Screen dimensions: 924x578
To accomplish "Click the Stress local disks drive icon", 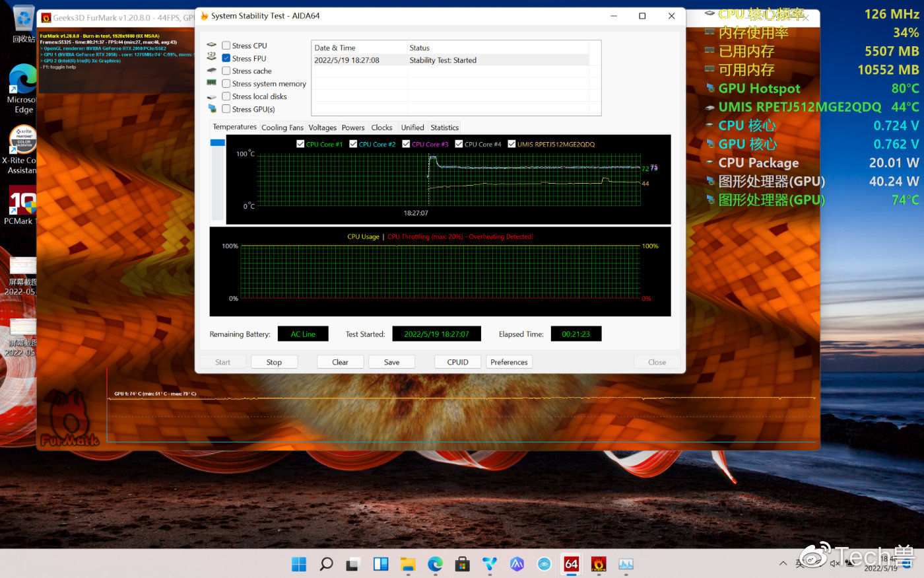I will click(212, 96).
